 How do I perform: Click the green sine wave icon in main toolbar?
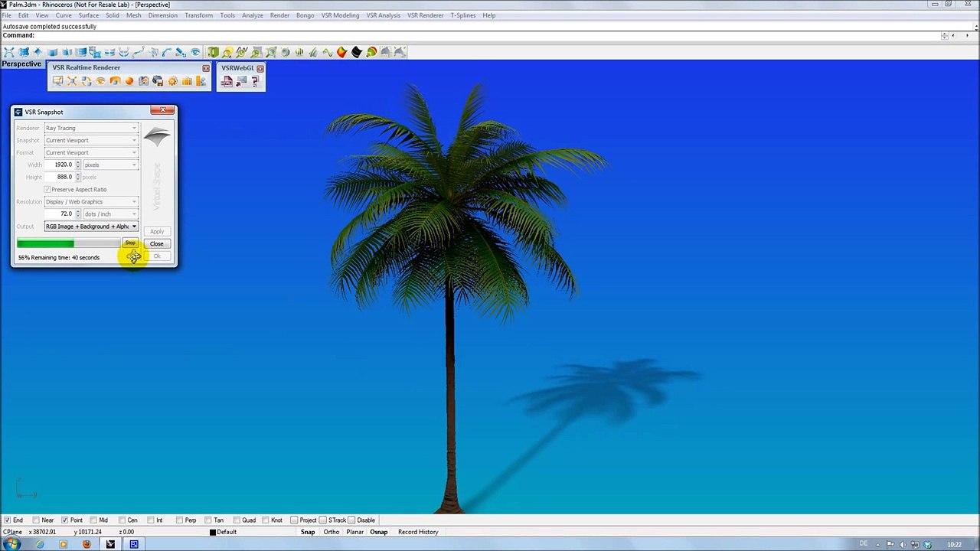327,52
